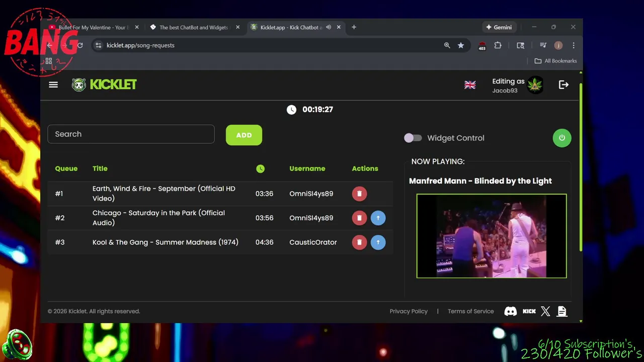Mute the Kicklet tab audio icon
The width and height of the screenshot is (644, 362).
[x=329, y=27]
